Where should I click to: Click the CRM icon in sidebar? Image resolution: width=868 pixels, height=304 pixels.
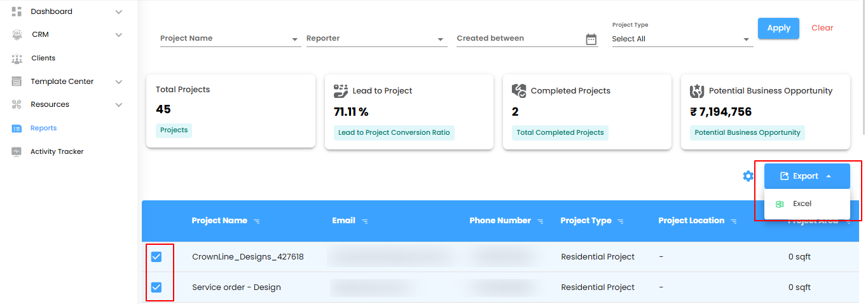coord(17,34)
